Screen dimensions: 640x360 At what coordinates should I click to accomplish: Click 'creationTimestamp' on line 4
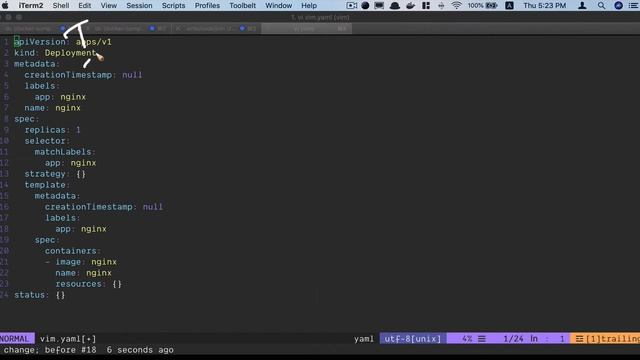pos(68,75)
